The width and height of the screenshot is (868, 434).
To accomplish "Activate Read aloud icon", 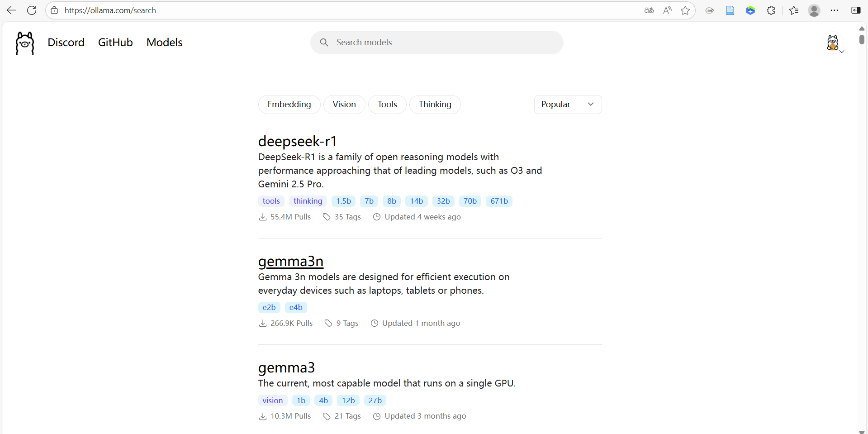I will point(667,10).
